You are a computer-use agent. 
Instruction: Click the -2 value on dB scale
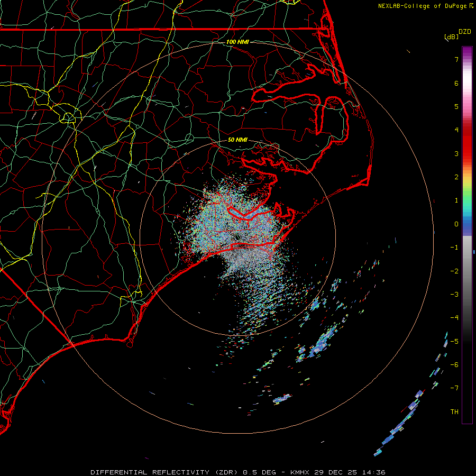click(x=454, y=271)
